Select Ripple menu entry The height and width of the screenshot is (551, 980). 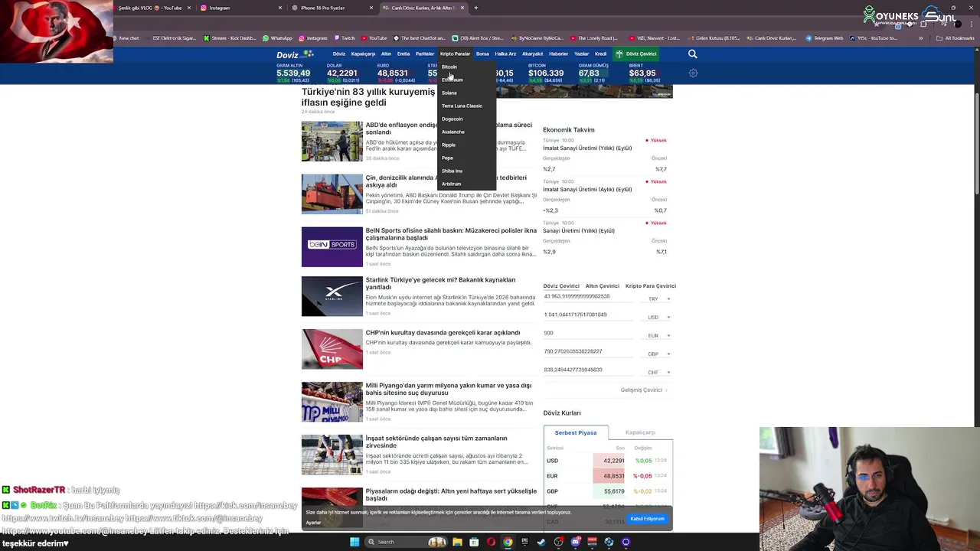(449, 145)
